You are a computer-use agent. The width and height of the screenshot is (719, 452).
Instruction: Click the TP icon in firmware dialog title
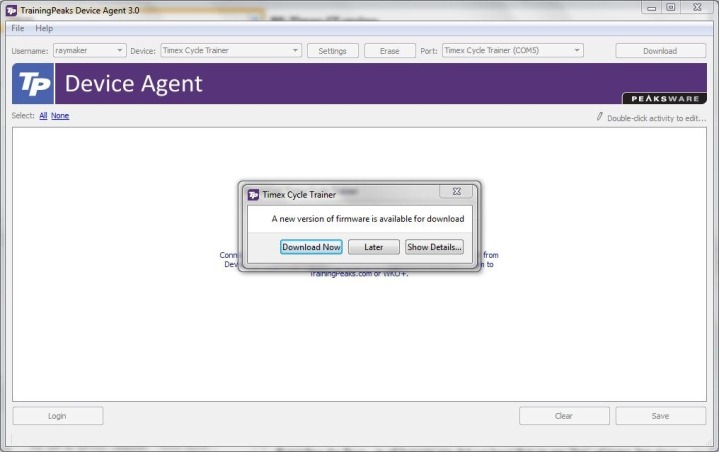point(253,195)
